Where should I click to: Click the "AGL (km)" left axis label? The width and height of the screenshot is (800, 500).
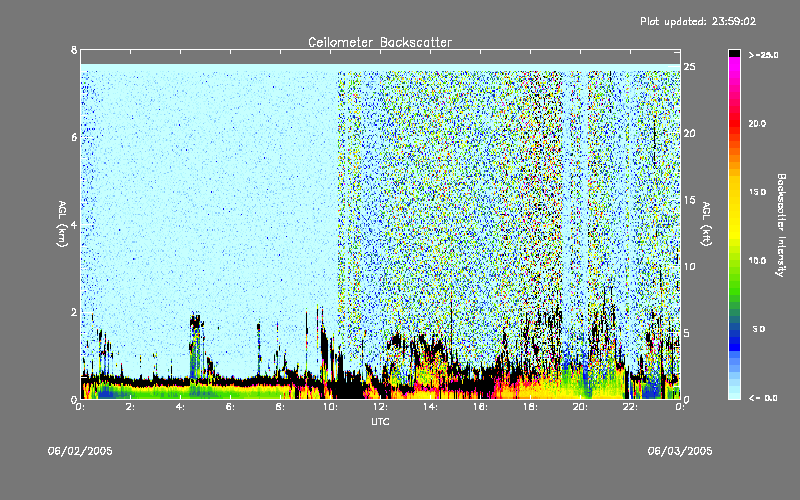point(62,224)
